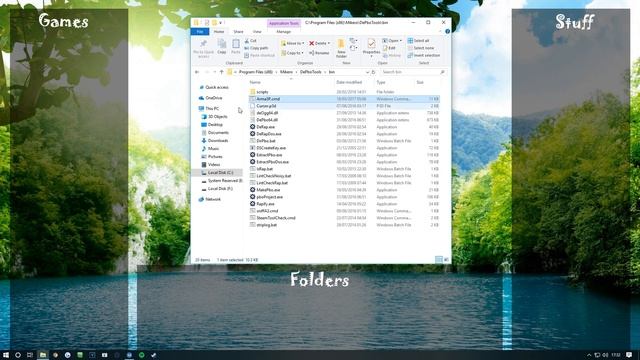Open Music in navigation pane
The height and width of the screenshot is (360, 640).
coord(213,149)
